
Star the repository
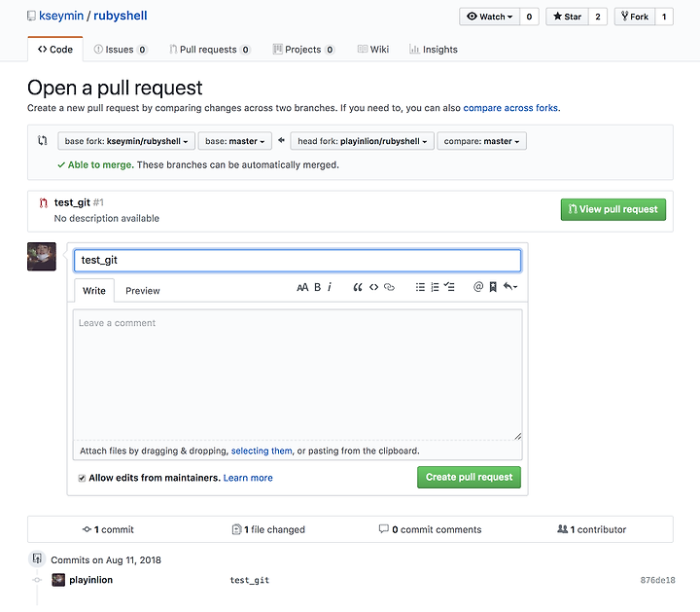coord(567,17)
